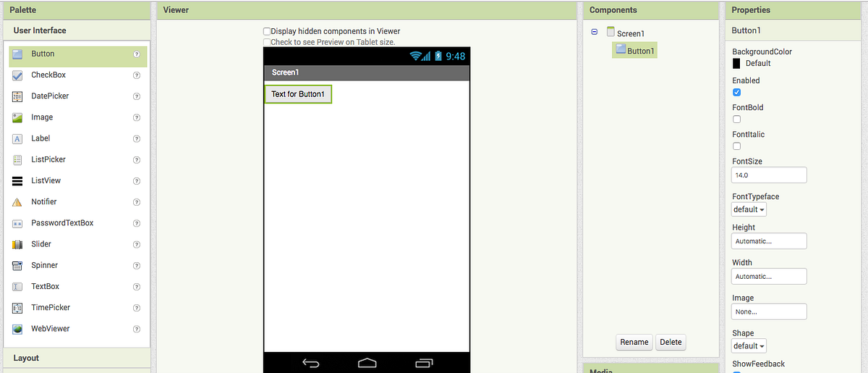Open help for Label component
The height and width of the screenshot is (373, 868).
[137, 138]
